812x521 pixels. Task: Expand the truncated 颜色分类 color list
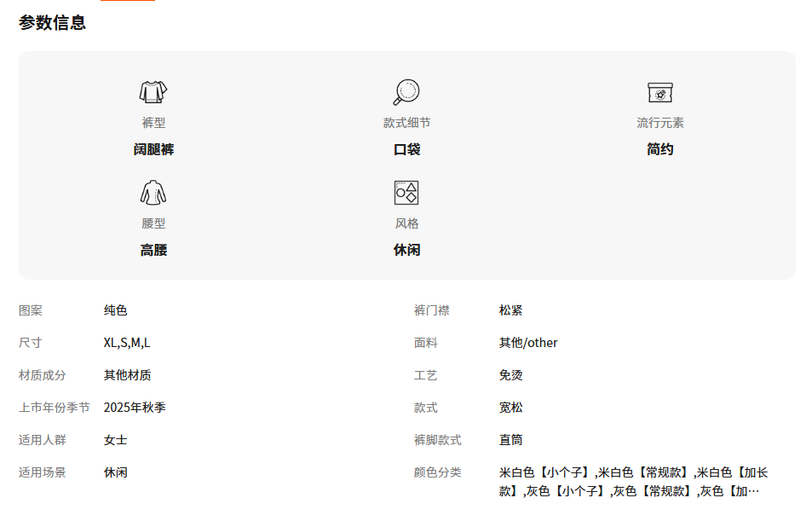pyautogui.click(x=752, y=491)
